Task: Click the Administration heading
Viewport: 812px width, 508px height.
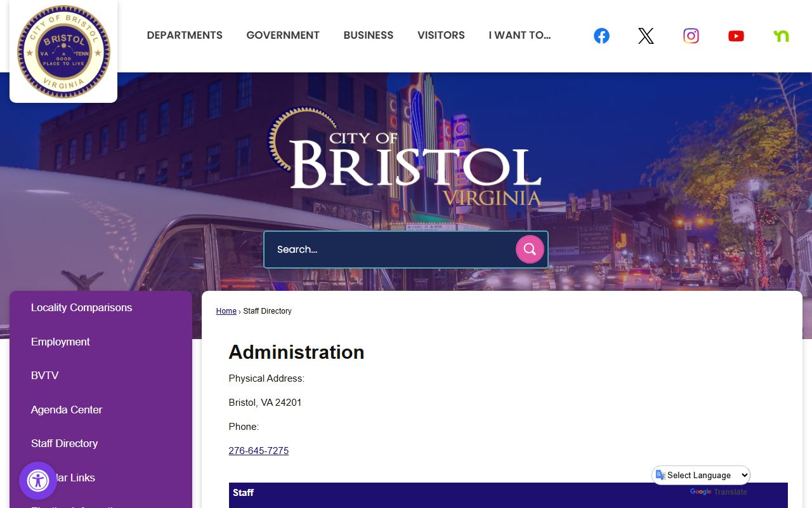Action: click(x=296, y=352)
